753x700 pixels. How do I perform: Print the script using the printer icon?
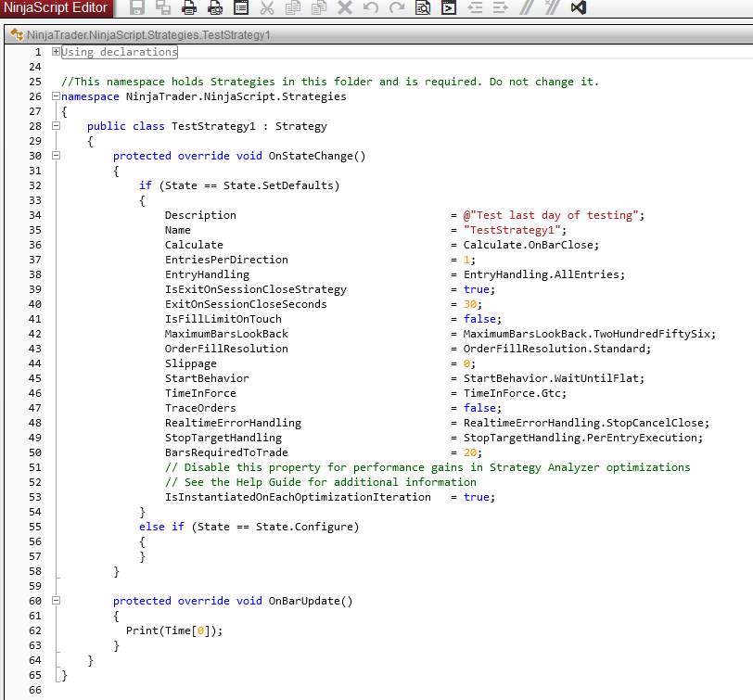pyautogui.click(x=189, y=8)
